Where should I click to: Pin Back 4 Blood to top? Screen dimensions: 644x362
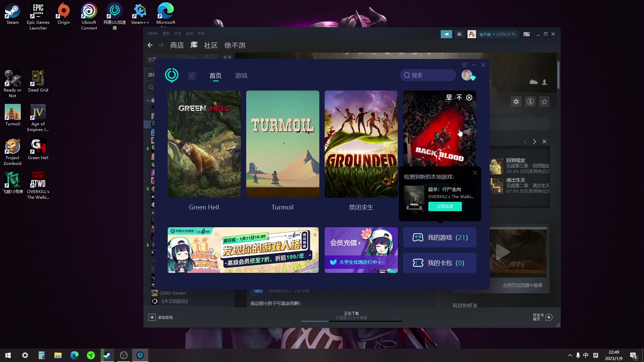tap(459, 98)
